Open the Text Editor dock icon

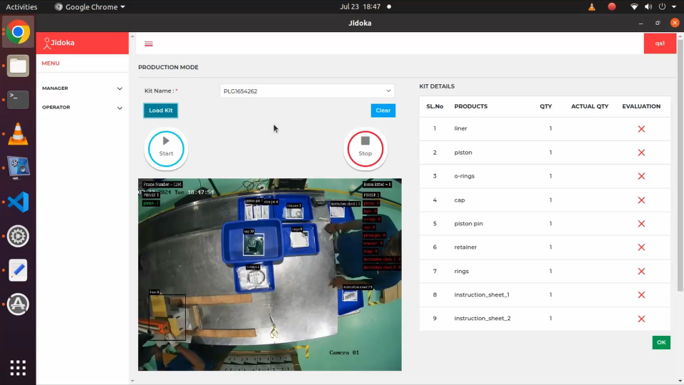18,270
